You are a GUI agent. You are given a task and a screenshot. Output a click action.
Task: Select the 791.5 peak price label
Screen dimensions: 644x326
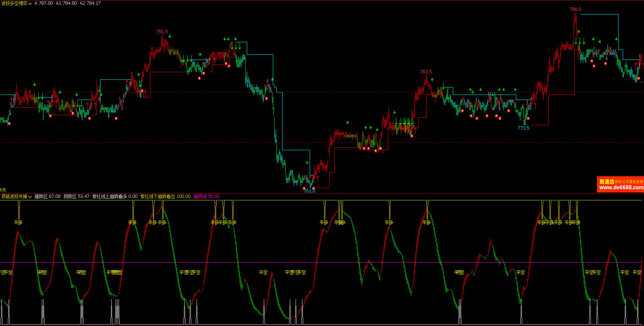(162, 32)
